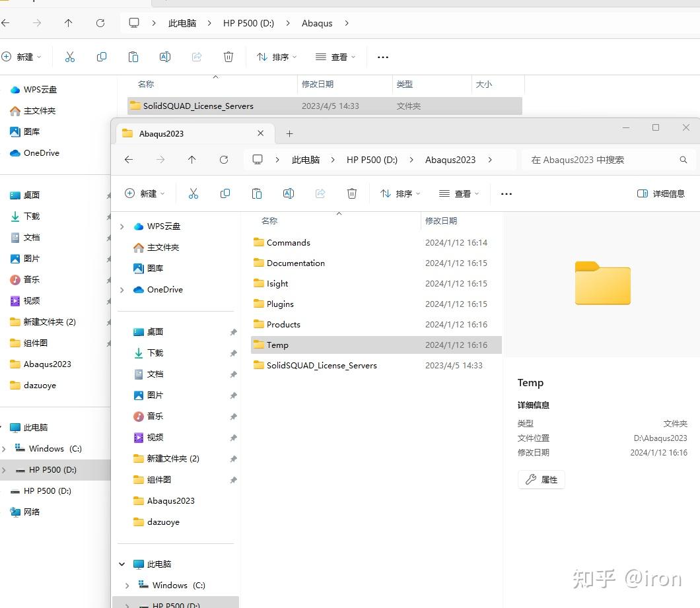
Task: Close the Abaqus2023 tab
Action: click(x=261, y=133)
